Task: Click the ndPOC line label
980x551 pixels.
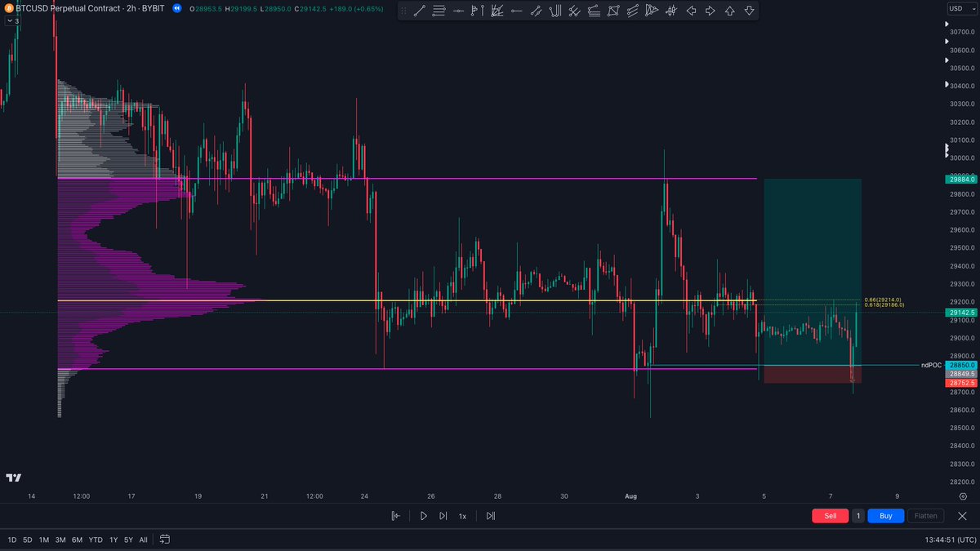Action: point(931,365)
